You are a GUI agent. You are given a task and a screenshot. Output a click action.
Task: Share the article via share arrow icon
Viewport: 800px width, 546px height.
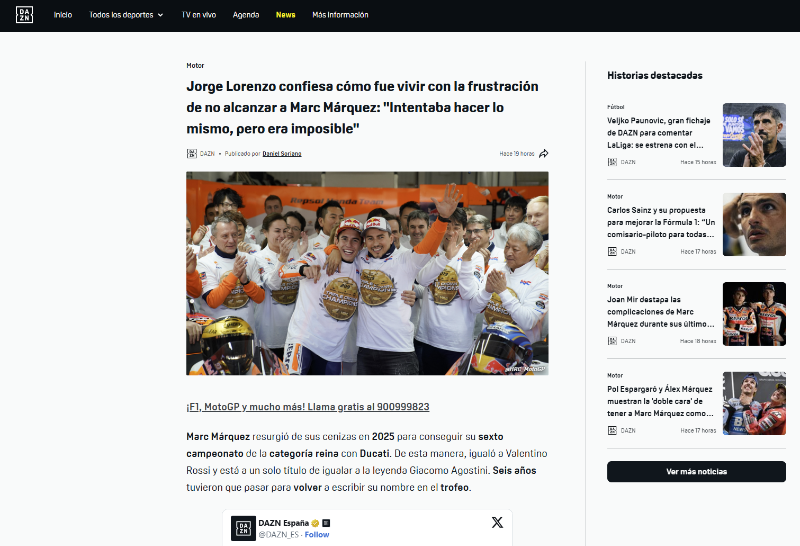544,154
